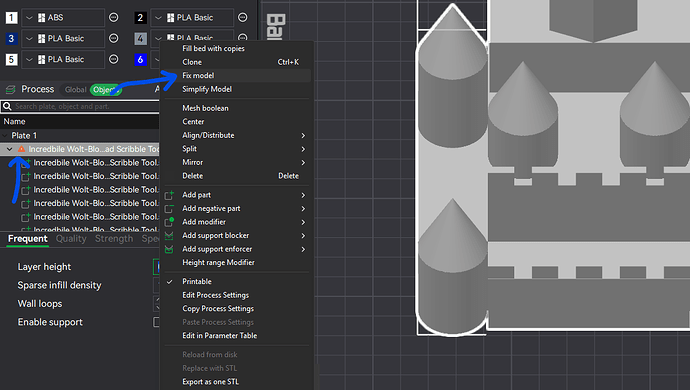This screenshot has width=690, height=390.
Task: Click the Add support enforcer icon
Action: click(169, 249)
